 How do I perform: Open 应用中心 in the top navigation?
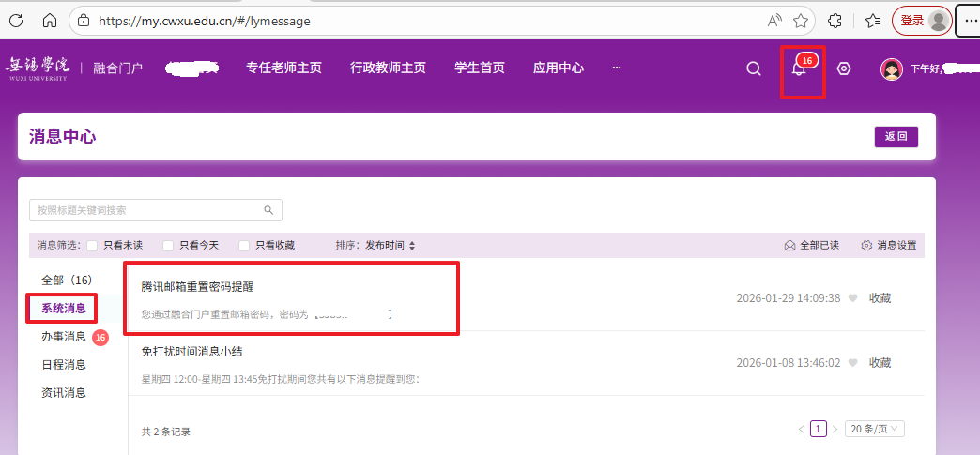coord(558,68)
